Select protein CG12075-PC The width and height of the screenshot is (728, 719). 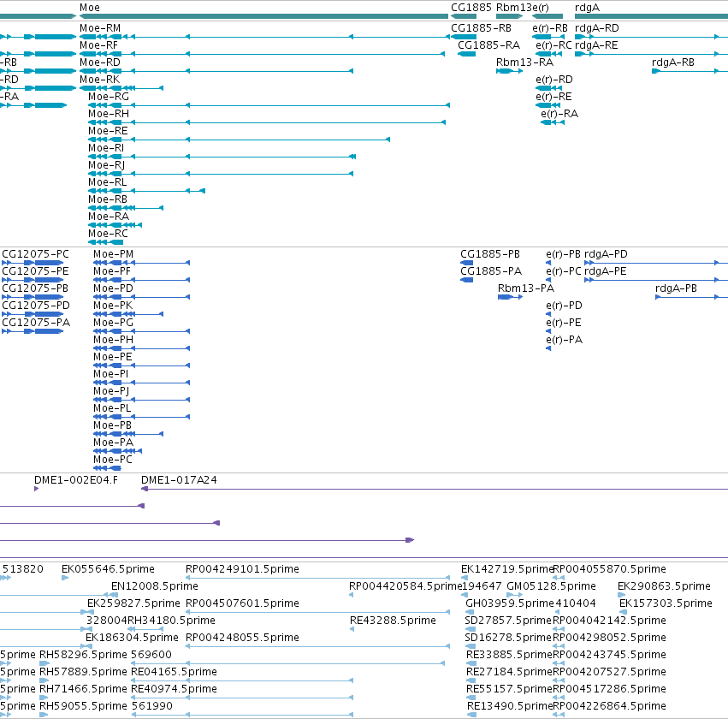35,254
